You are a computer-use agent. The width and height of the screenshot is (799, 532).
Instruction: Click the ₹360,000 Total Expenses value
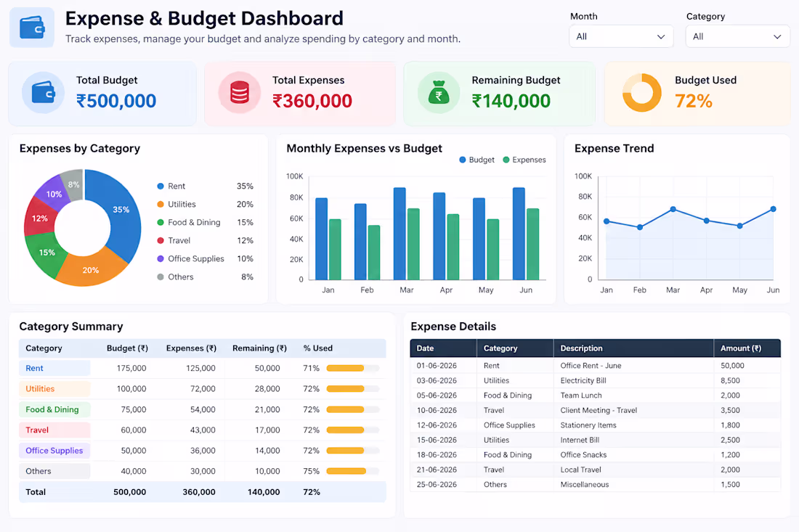tap(312, 102)
